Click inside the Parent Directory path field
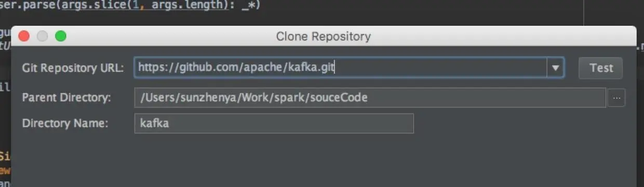Image resolution: width=644 pixels, height=187 pixels. tap(370, 98)
